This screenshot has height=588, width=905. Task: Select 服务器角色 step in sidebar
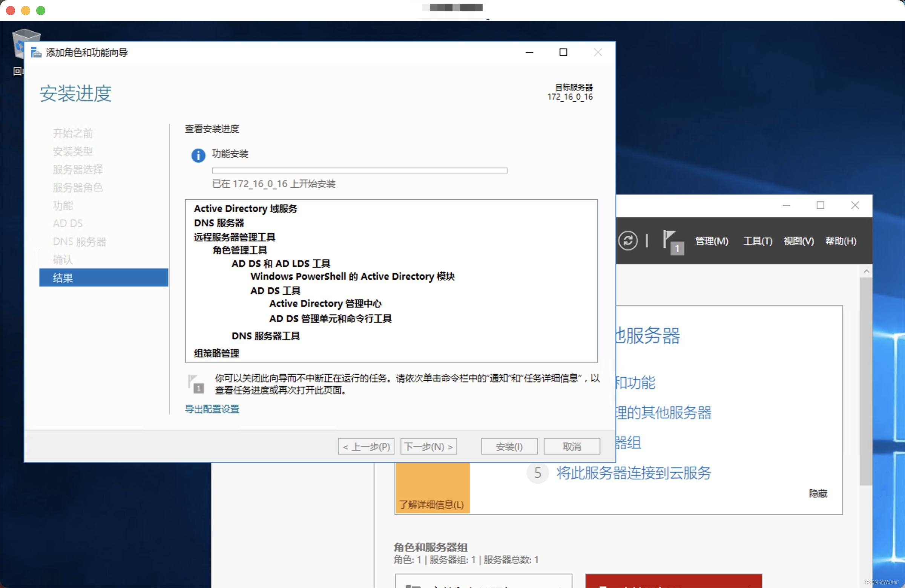pos(78,187)
